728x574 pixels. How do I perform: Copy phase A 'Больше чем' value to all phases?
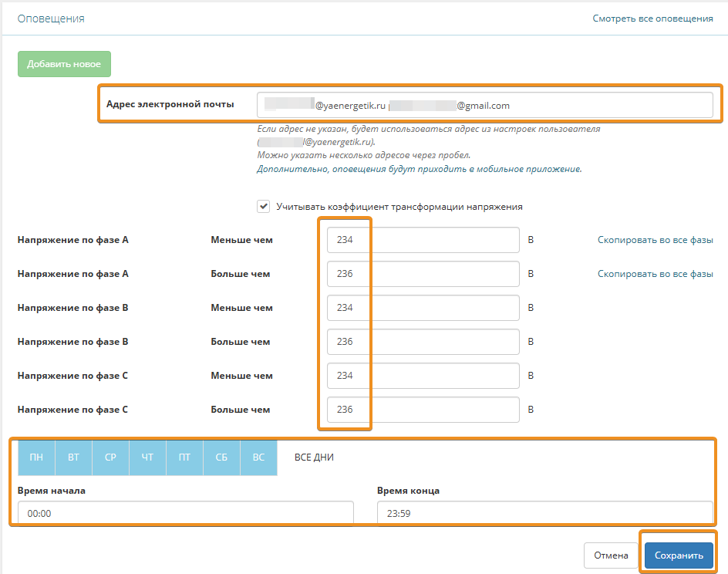click(x=655, y=274)
